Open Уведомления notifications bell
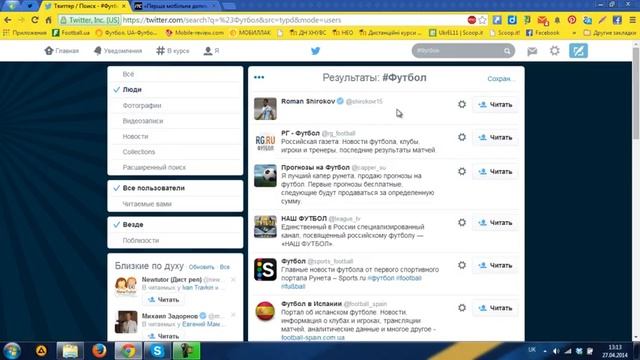640x360 pixels. click(x=118, y=51)
